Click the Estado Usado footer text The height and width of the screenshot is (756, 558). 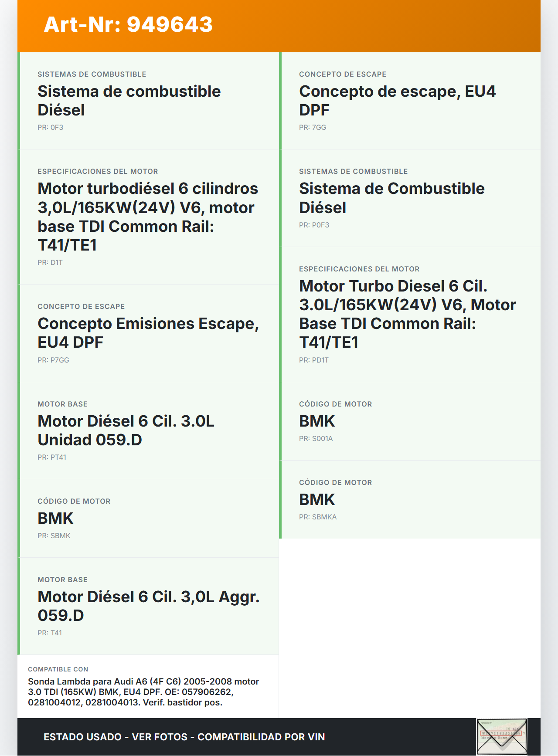click(184, 737)
